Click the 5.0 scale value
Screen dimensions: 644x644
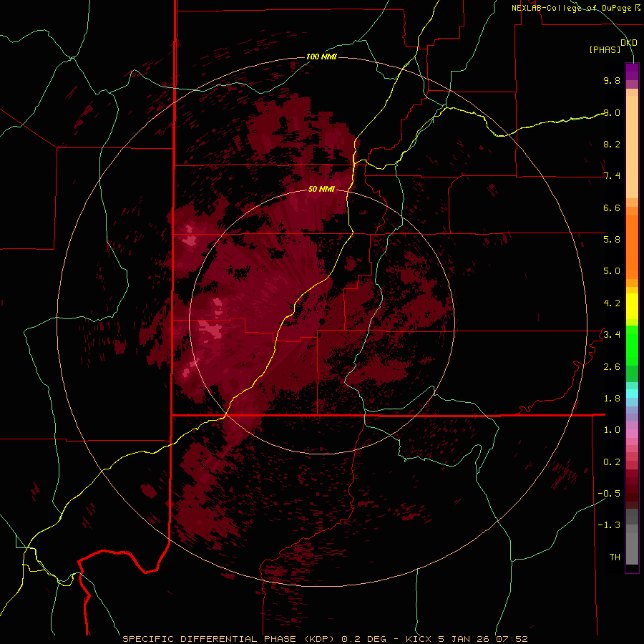[x=612, y=271]
